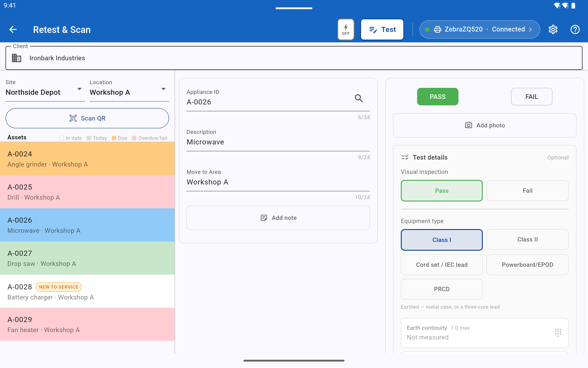Click the NEW TO SERVICE badge
Screen dimensions: 588x368
coord(59,287)
